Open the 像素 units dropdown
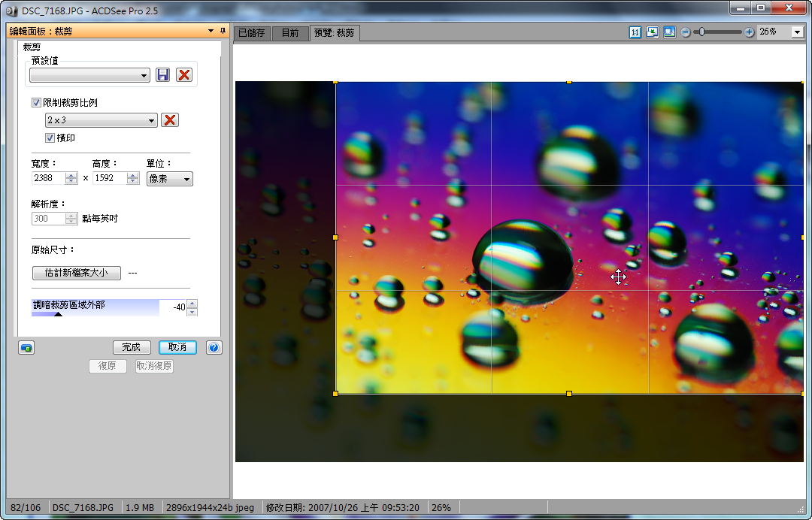 tap(170, 179)
